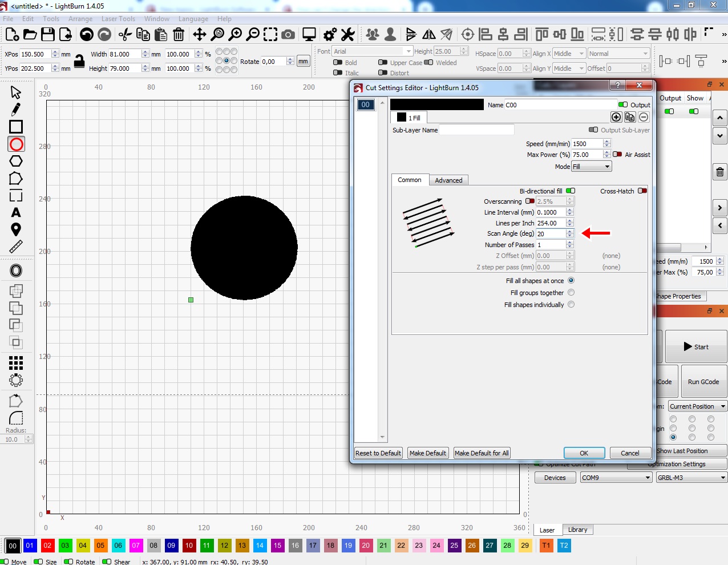Screen dimensions: 728x565
Task: Enable the Overscanning switch
Action: pyautogui.click(x=530, y=201)
